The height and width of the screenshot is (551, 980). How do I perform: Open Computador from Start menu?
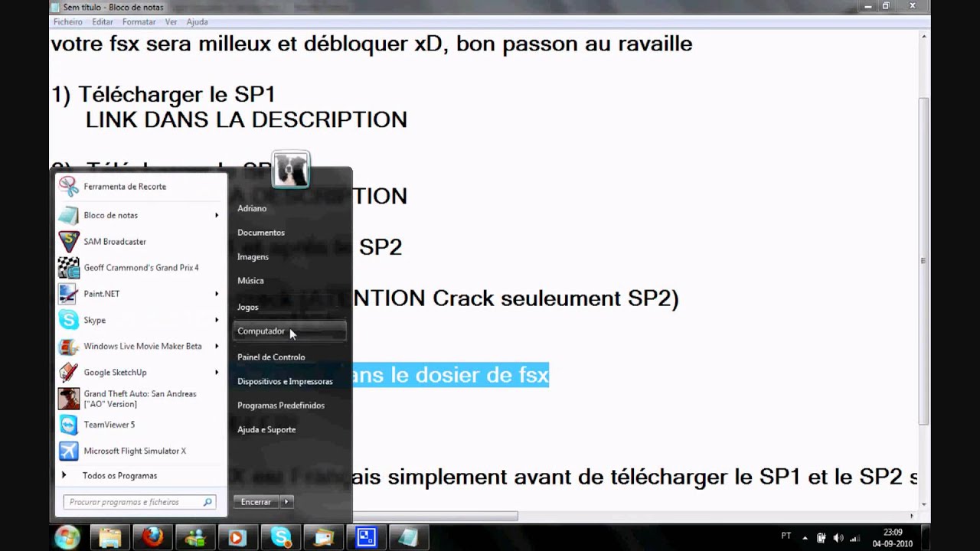coord(289,331)
